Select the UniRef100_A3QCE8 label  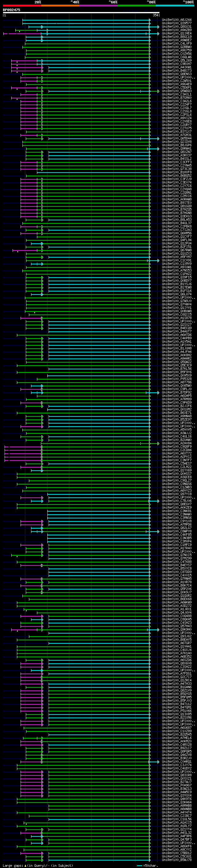coord(177,477)
